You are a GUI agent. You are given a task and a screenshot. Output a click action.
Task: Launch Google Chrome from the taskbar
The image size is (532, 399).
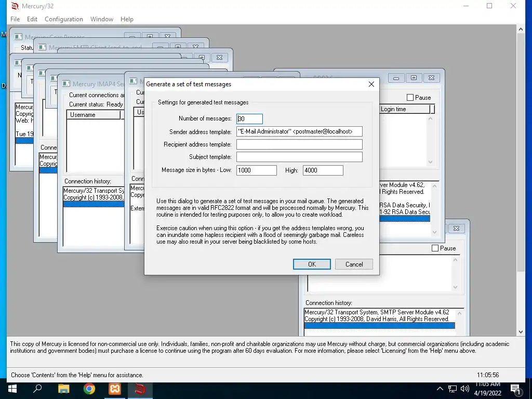pos(89,389)
